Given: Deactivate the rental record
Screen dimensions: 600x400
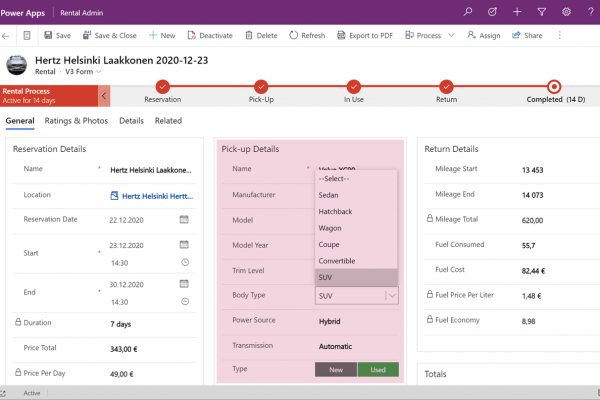Looking at the screenshot, I should 210,36.
